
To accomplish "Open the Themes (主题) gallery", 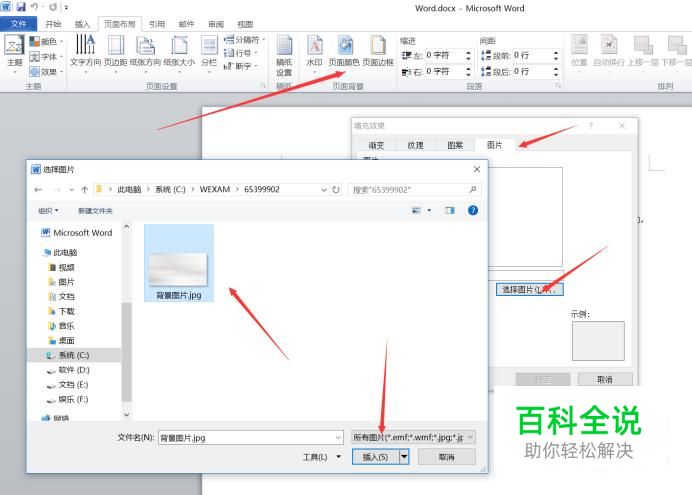I will click(x=14, y=53).
